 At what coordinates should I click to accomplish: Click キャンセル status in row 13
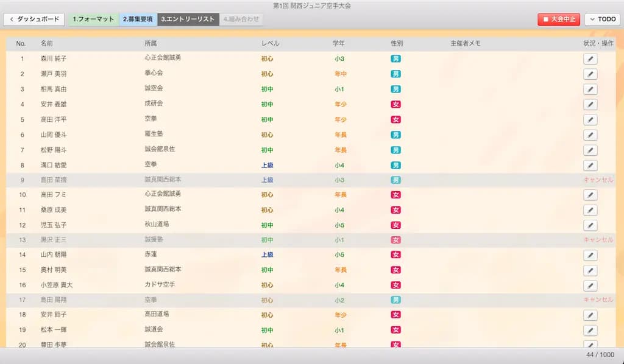[598, 240]
